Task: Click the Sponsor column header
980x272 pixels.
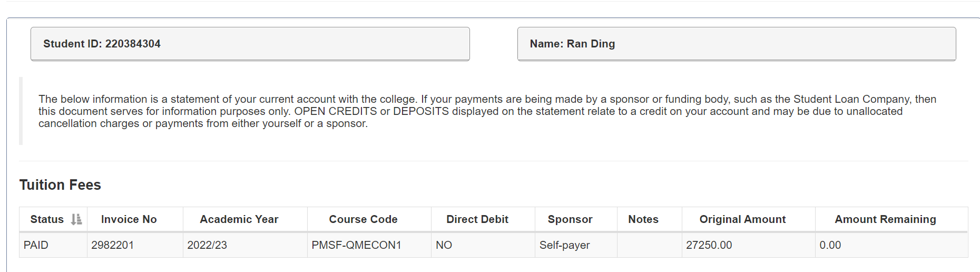Action: (x=570, y=219)
